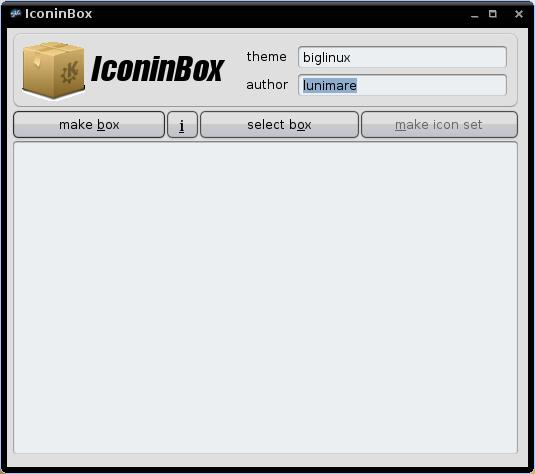Viewport: 535px width, 474px height.
Task: Close the IconinBox window
Action: [519, 14]
